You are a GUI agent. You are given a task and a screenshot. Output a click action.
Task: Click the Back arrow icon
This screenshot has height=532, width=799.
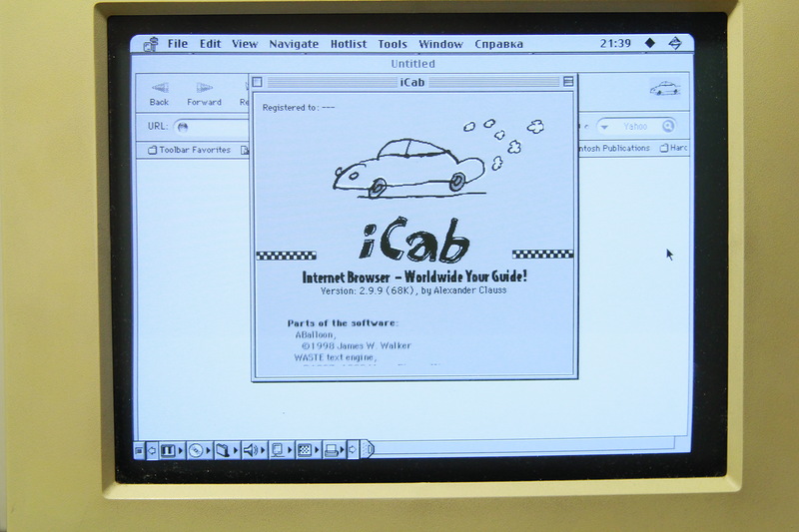point(160,88)
